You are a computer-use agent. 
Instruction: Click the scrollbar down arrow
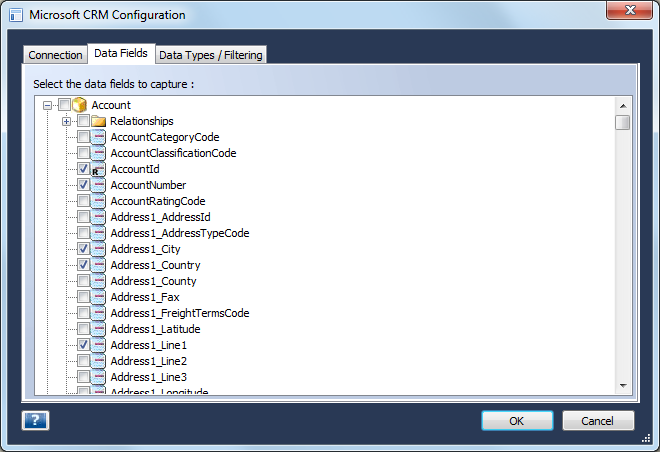click(623, 386)
